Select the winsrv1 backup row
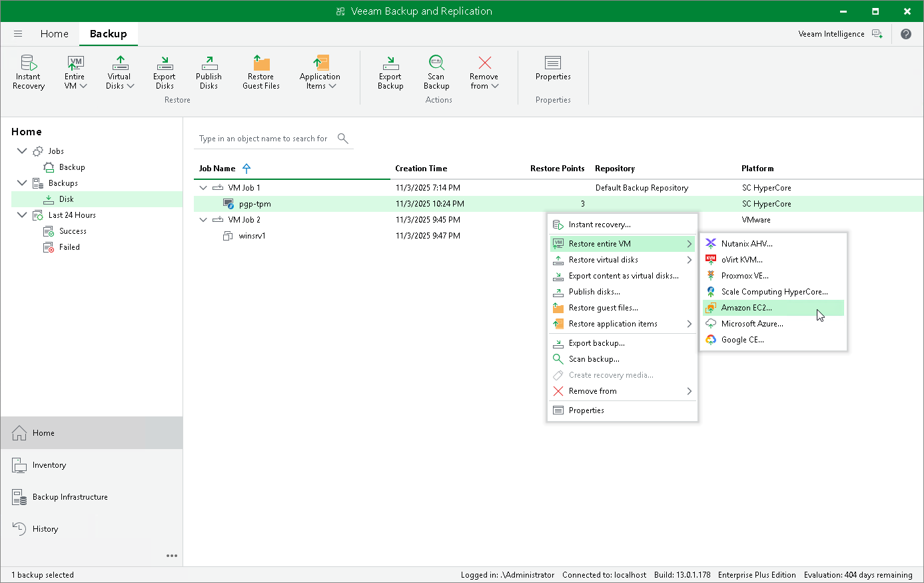 pyautogui.click(x=558, y=236)
